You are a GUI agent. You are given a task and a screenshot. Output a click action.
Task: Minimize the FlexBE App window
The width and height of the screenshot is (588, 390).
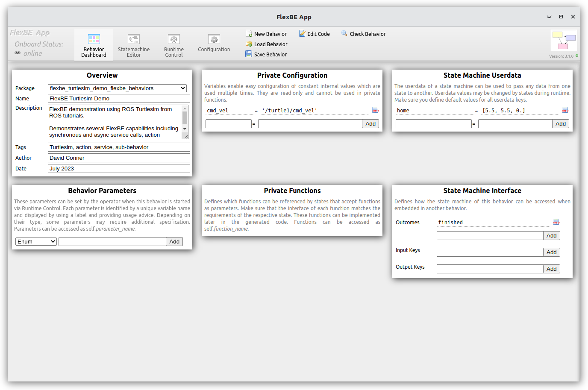click(549, 17)
